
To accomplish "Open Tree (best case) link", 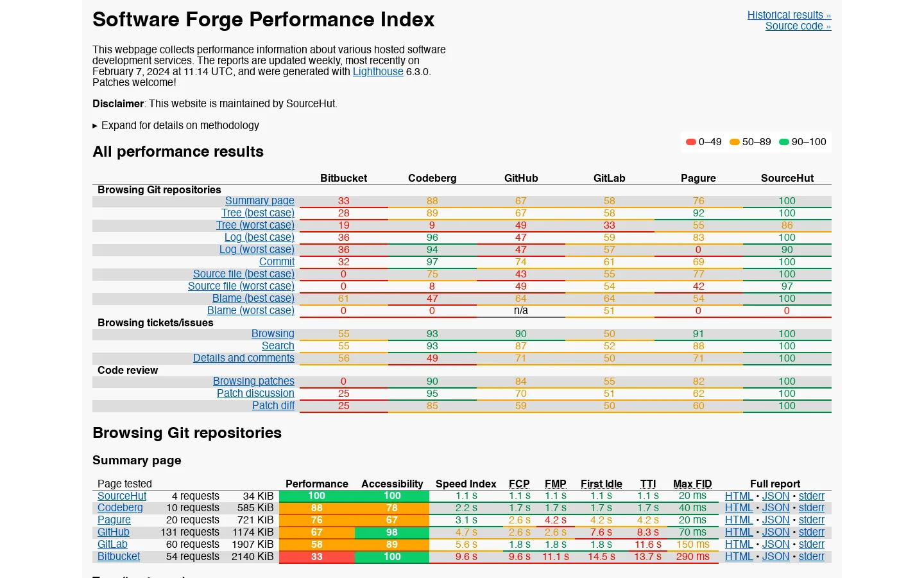I will point(257,213).
